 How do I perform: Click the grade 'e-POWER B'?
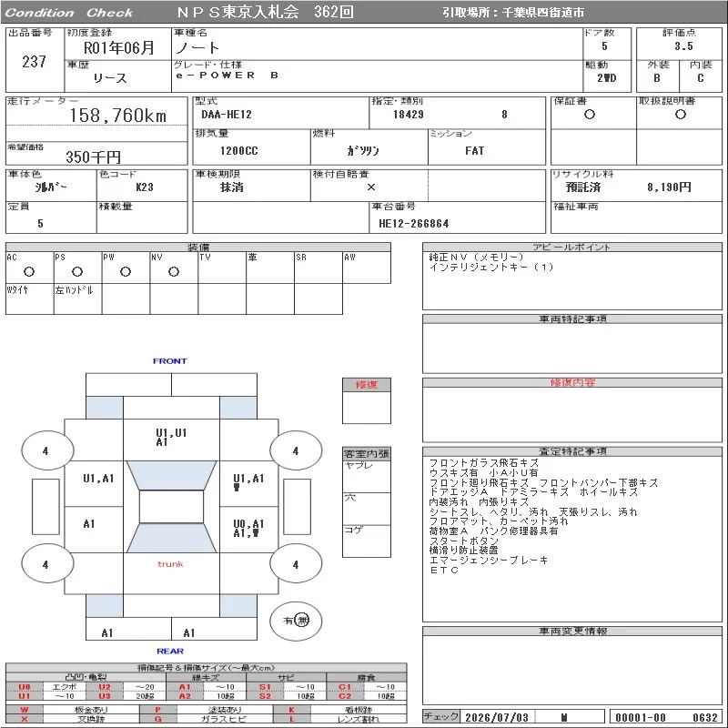pos(227,76)
